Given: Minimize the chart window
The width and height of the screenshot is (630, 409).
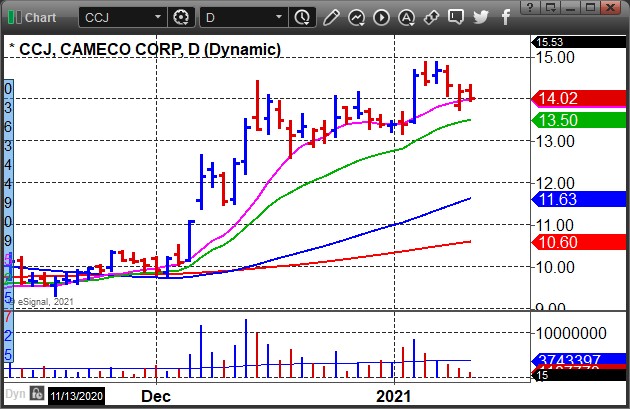Looking at the screenshot, I should tap(570, 7).
